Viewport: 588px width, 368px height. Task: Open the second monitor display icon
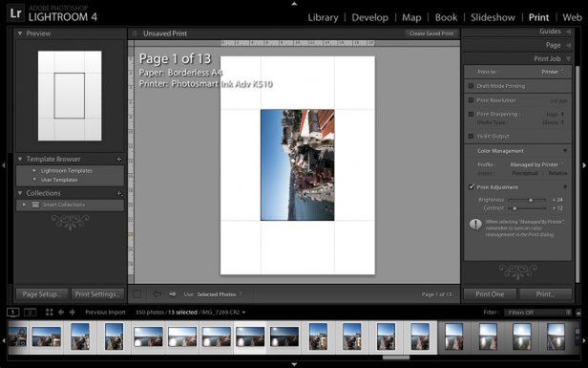(x=30, y=312)
